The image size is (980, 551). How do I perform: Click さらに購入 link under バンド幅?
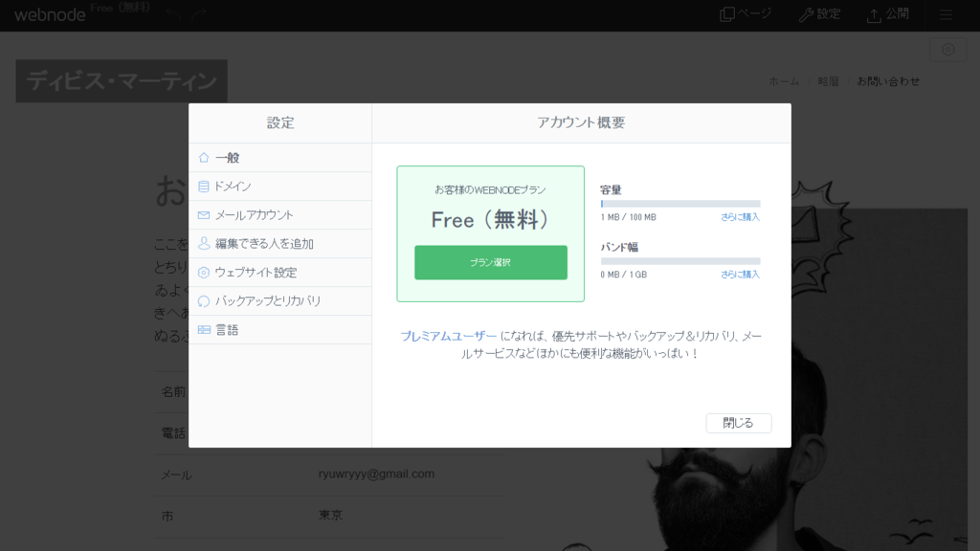[x=740, y=275]
